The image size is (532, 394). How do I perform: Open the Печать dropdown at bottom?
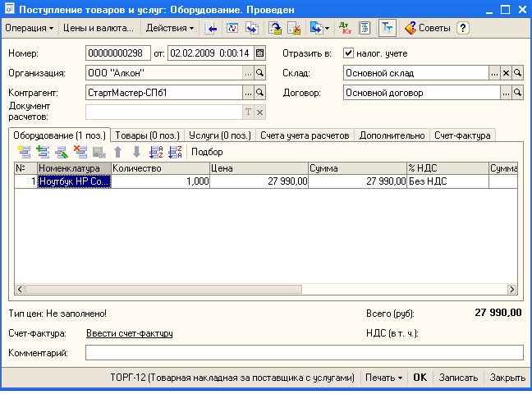384,378
